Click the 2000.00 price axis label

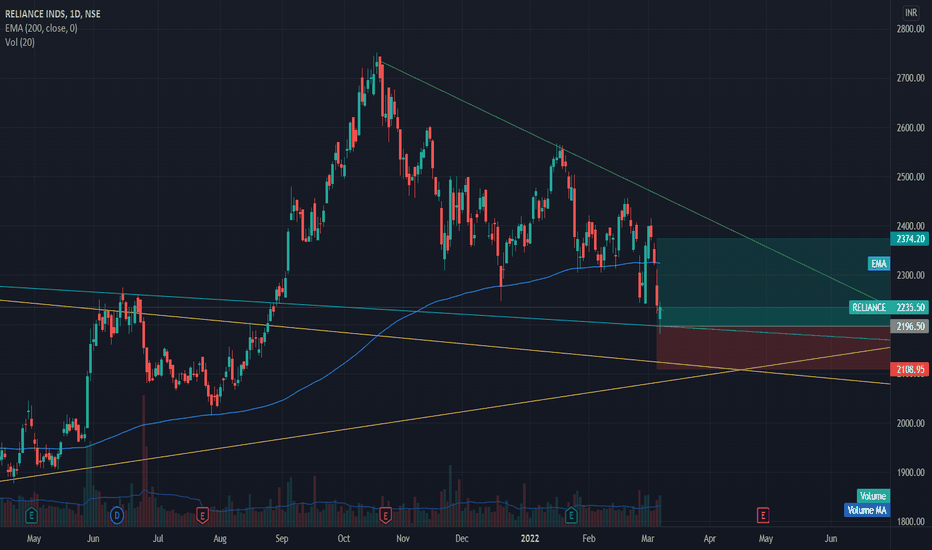911,423
